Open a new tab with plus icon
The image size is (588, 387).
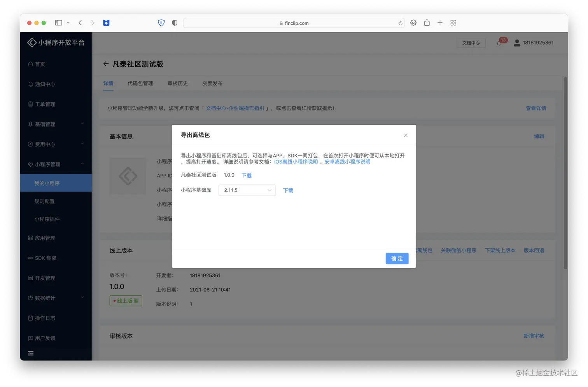pos(440,23)
